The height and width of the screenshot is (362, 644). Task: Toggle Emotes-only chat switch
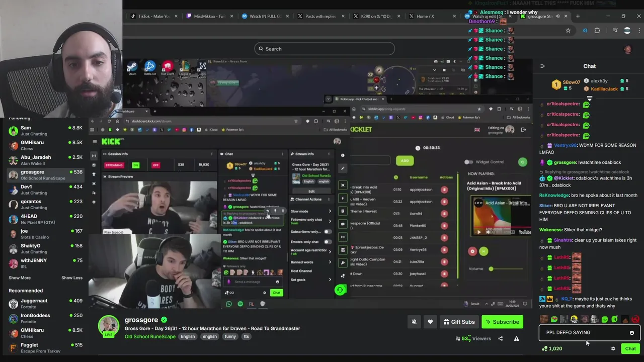click(x=328, y=242)
